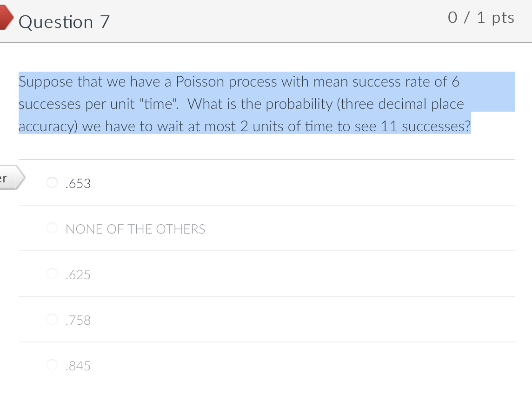This screenshot has width=532, height=402.
Task: Click the radio circle icon next to .758
Action: [x=53, y=319]
